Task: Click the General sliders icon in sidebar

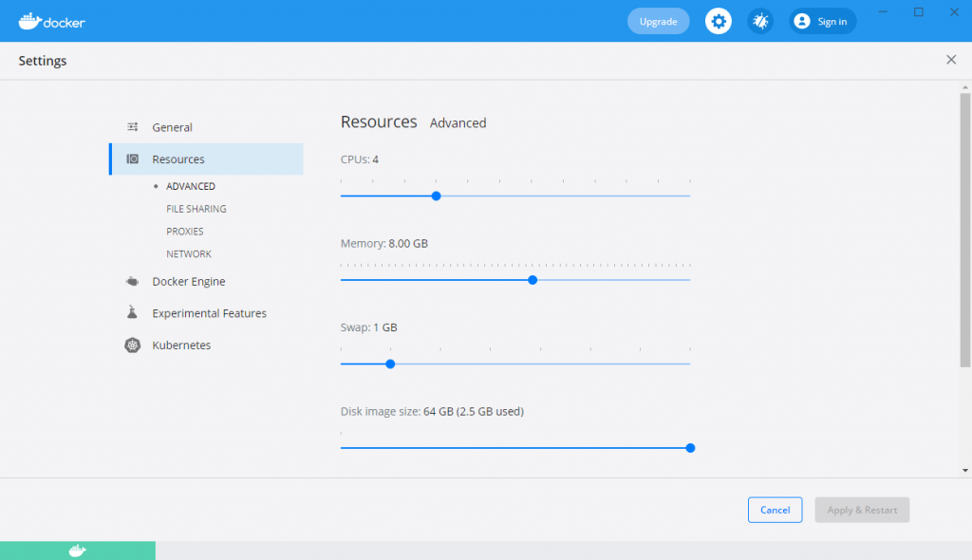Action: (133, 127)
